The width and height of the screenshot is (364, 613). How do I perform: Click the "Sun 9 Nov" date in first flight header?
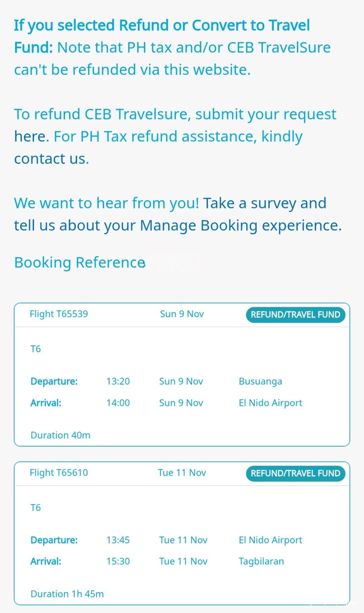point(182,314)
